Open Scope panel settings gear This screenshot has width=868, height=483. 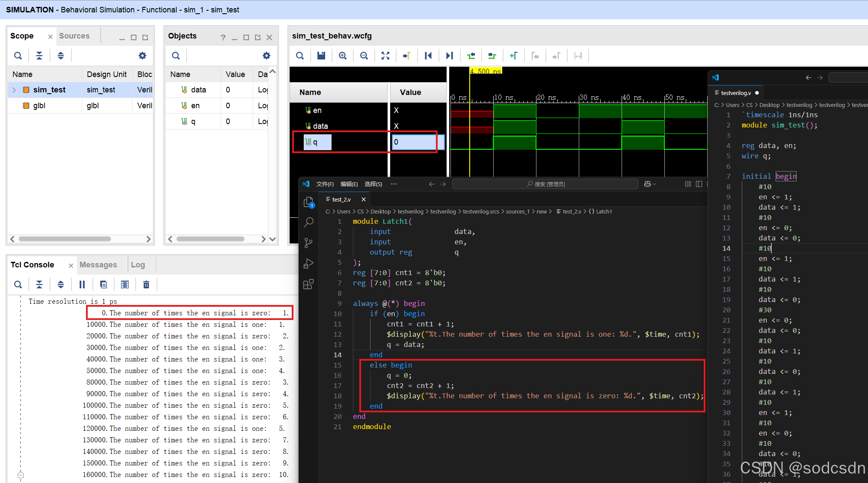142,56
